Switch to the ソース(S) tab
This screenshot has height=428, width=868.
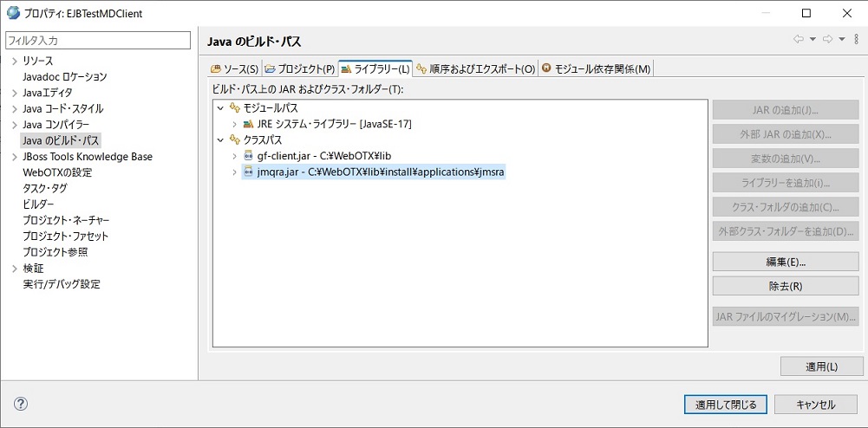point(234,69)
